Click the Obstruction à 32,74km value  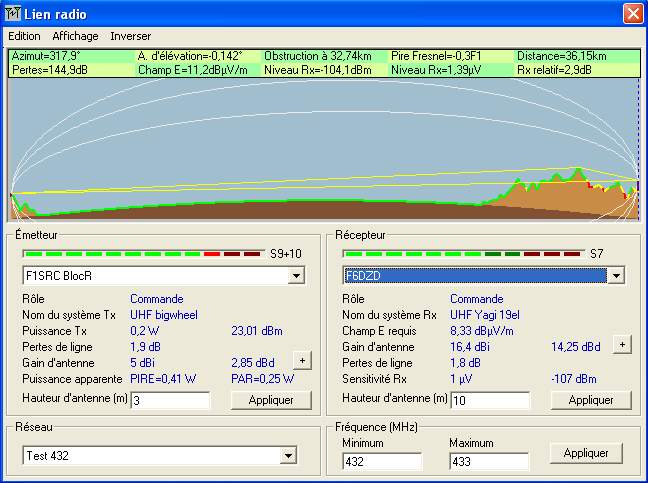318,56
